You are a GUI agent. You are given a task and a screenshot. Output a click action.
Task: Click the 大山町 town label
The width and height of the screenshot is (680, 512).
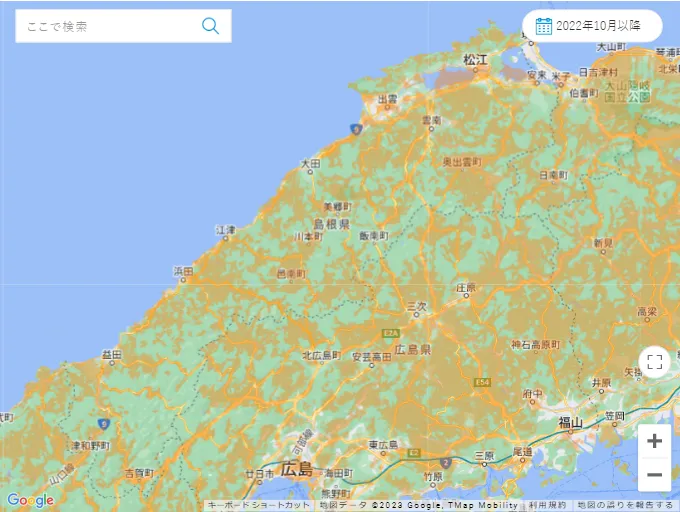pyautogui.click(x=611, y=46)
